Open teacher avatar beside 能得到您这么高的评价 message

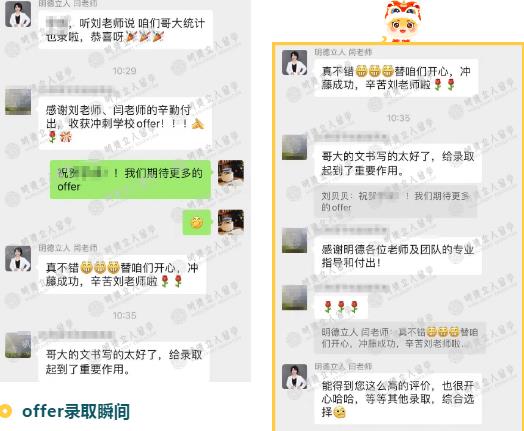[x=294, y=377]
